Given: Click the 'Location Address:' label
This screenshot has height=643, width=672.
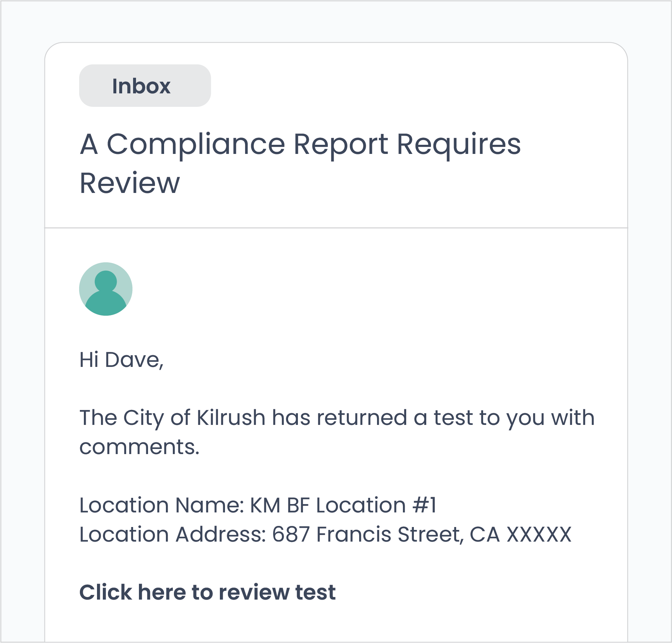Looking at the screenshot, I should (173, 534).
